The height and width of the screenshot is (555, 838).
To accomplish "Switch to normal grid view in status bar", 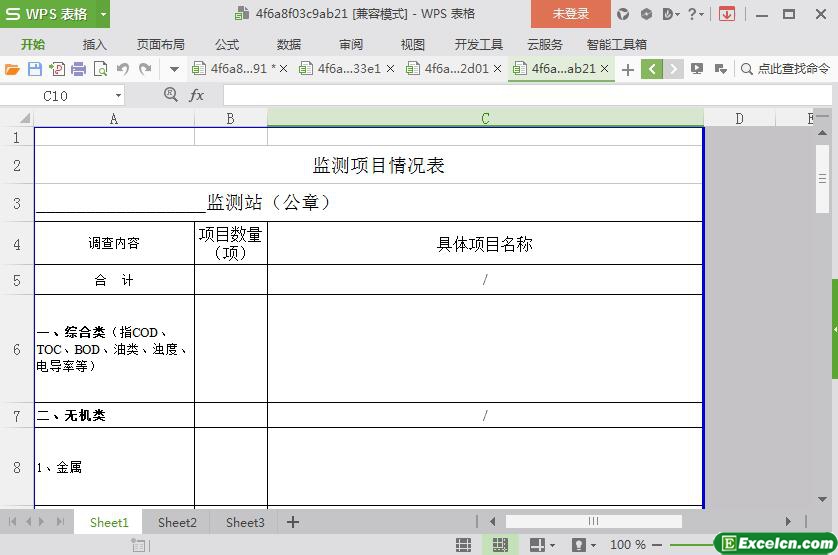I will [464, 545].
